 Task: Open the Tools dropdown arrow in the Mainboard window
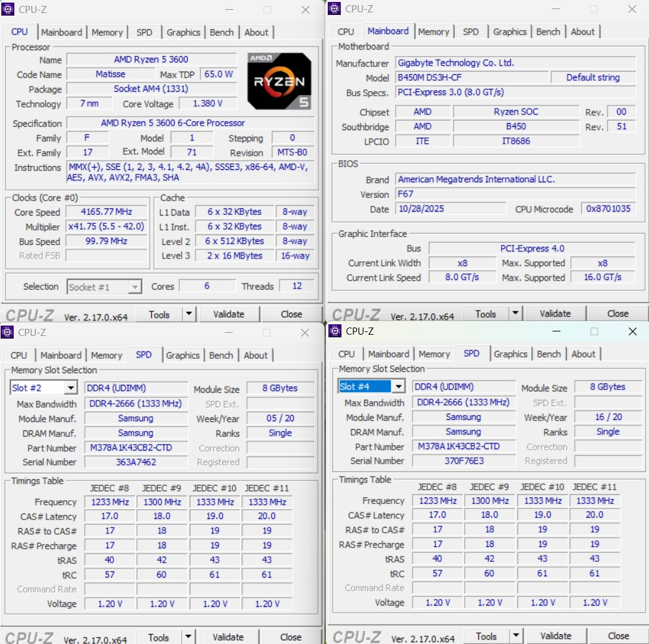[x=515, y=313]
